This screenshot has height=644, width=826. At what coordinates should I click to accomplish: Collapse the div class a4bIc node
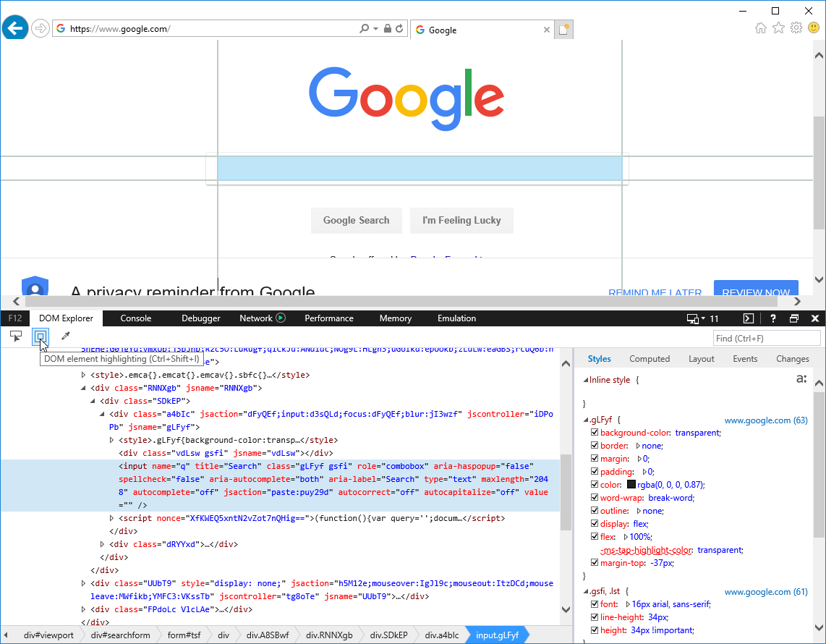pos(102,414)
